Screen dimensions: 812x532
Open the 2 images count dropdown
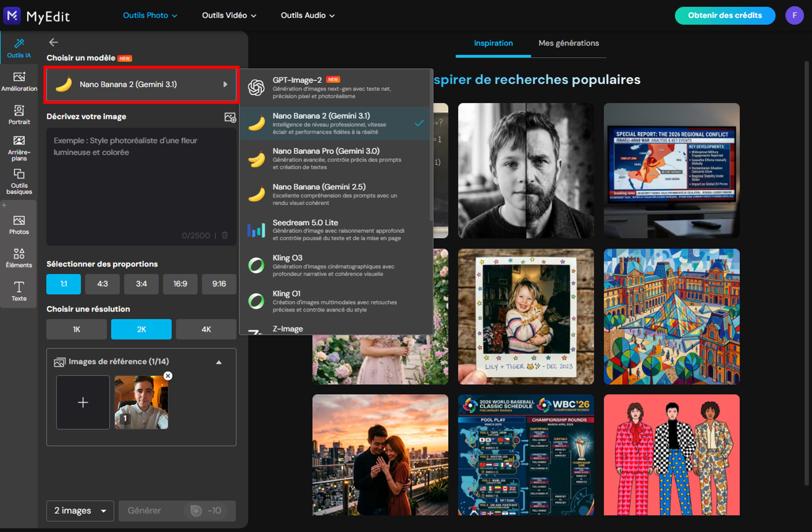click(80, 511)
